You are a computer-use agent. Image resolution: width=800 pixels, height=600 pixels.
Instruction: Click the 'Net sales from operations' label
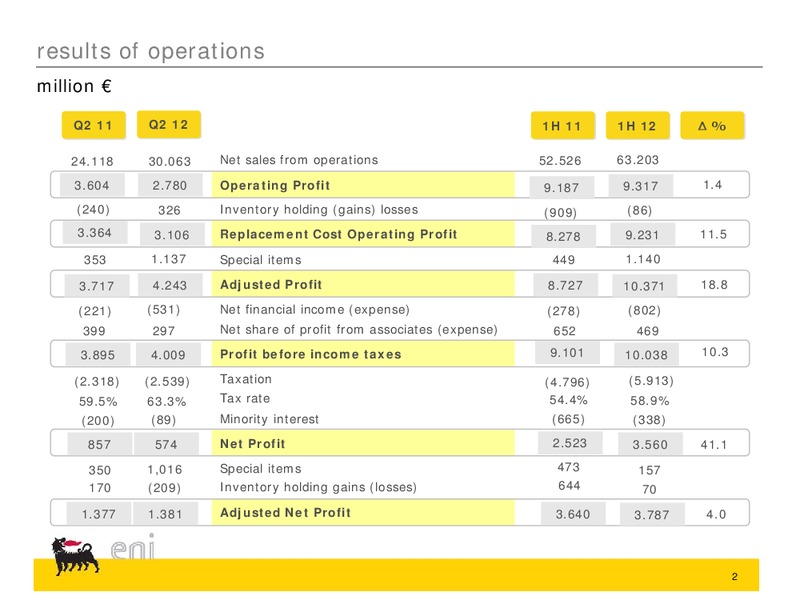(x=299, y=160)
